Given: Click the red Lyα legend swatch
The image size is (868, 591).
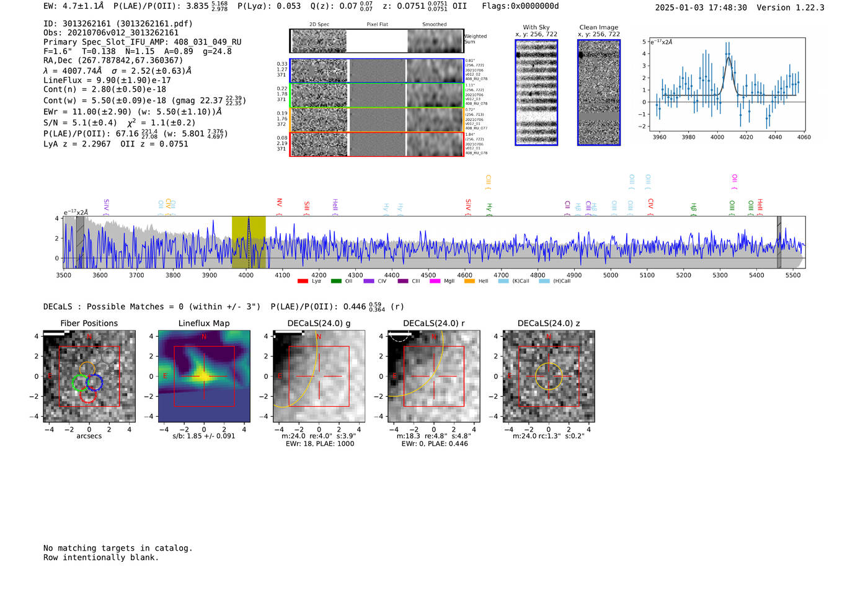Looking at the screenshot, I should (x=303, y=281).
